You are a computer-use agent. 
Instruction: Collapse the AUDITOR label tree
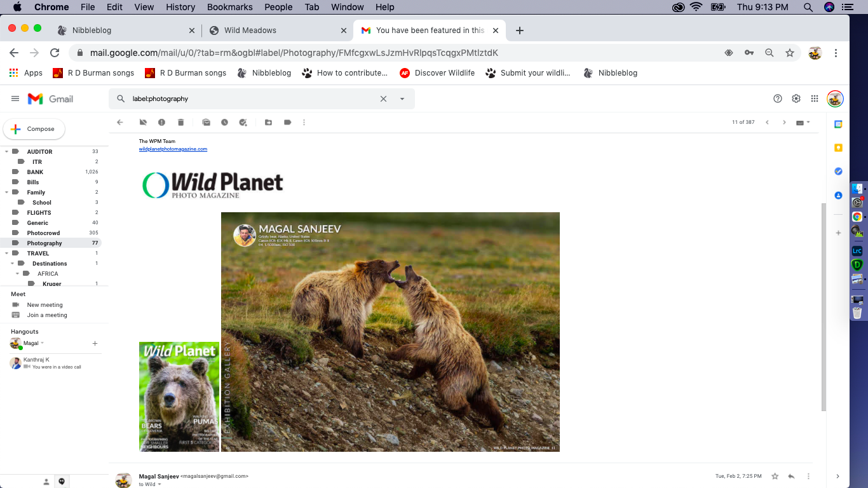point(7,151)
